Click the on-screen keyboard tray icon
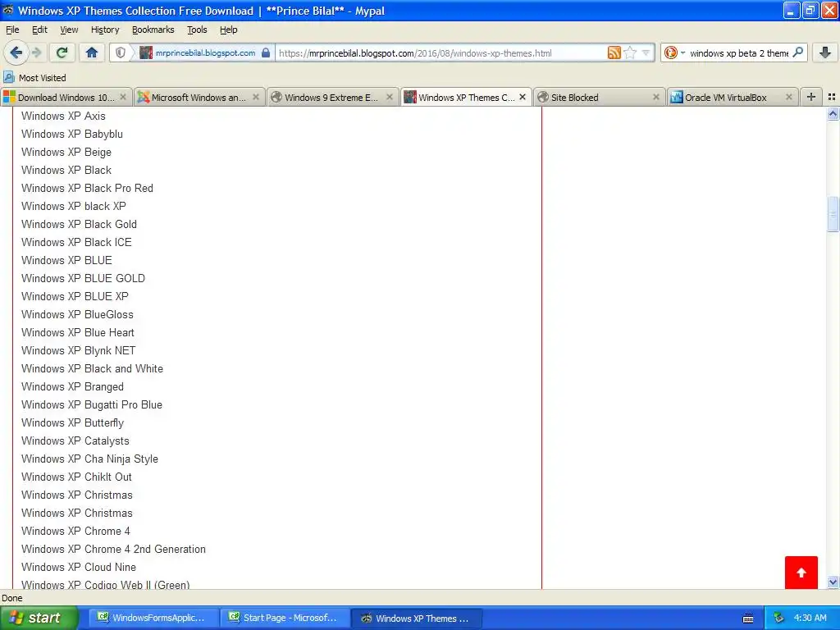Image resolution: width=840 pixels, height=630 pixels. (x=748, y=619)
